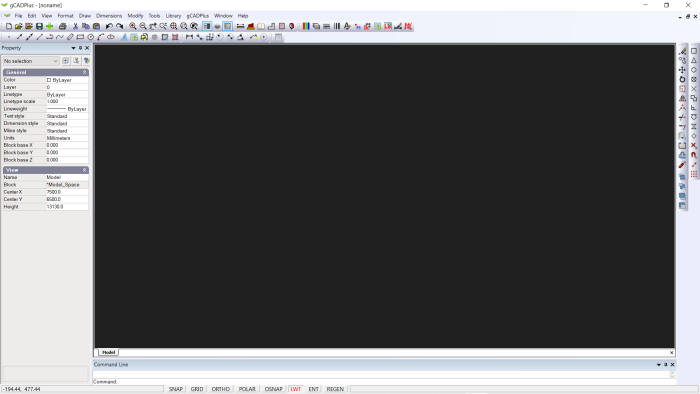Open the File menu
Viewport: 700px width, 394px height.
tap(18, 16)
